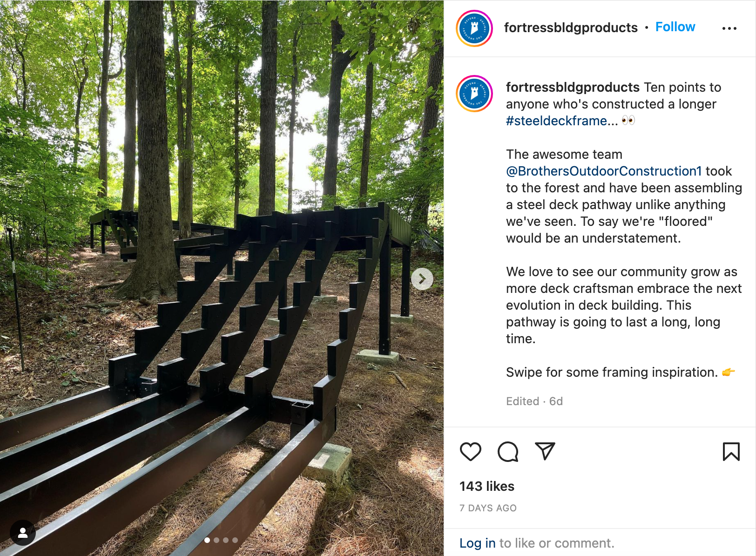Jump to the second carousel dot
The image size is (756, 556).
pos(216,540)
